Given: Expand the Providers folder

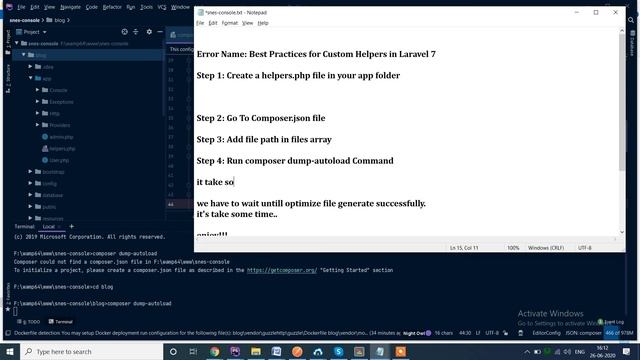Looking at the screenshot, I should click(x=38, y=125).
